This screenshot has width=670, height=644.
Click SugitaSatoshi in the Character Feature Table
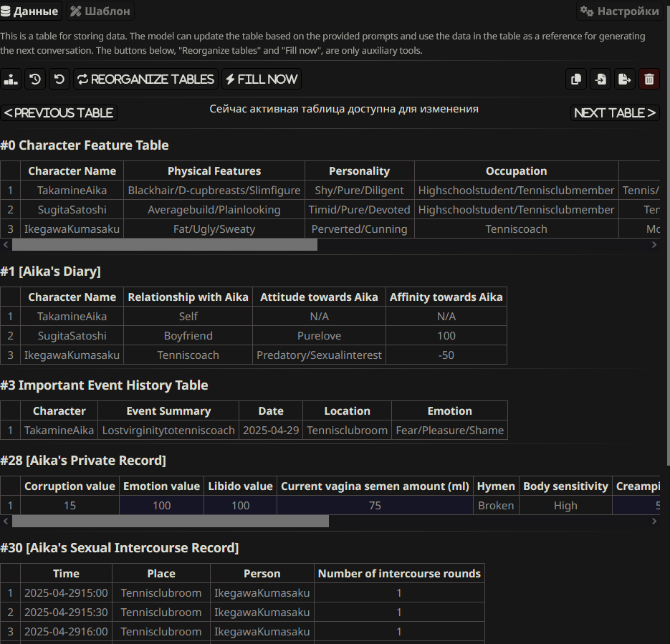[72, 210]
